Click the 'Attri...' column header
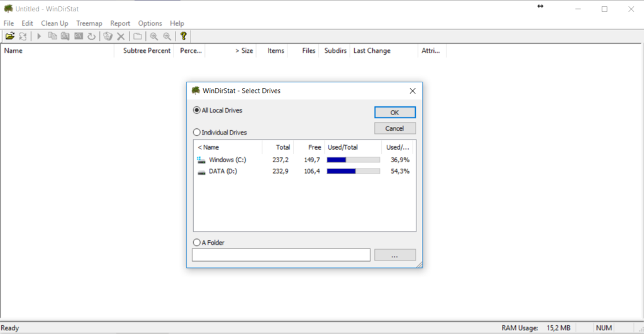 click(431, 50)
